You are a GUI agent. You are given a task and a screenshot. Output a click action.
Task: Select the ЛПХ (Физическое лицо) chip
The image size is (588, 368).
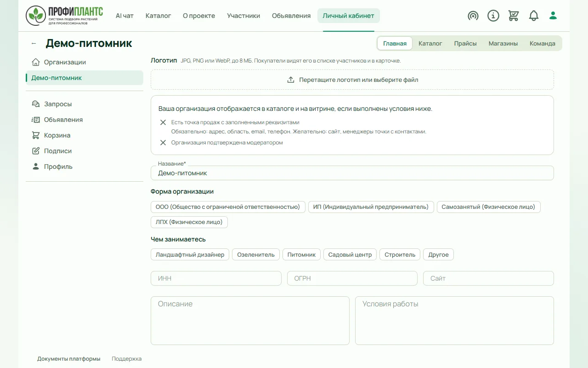189,222
